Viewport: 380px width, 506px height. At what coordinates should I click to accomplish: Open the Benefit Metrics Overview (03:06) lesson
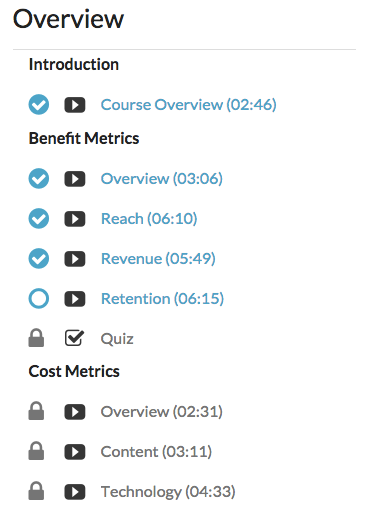(x=162, y=179)
